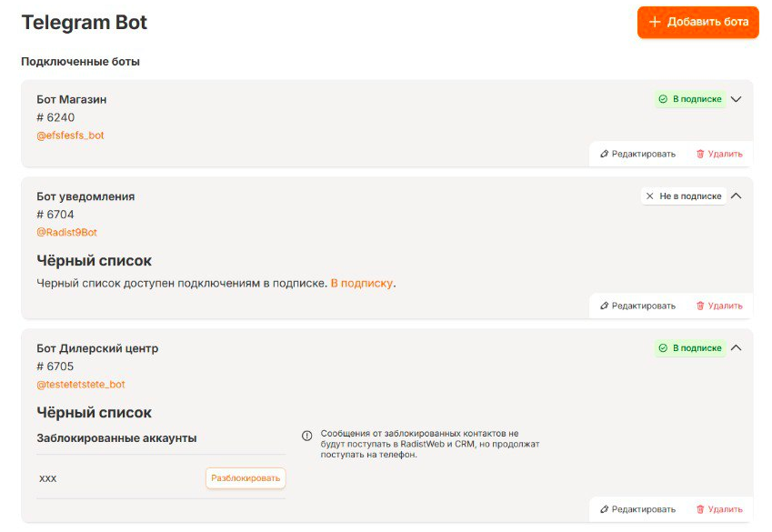
Task: Collapse the Бот Дилерский центр card
Action: tap(737, 347)
